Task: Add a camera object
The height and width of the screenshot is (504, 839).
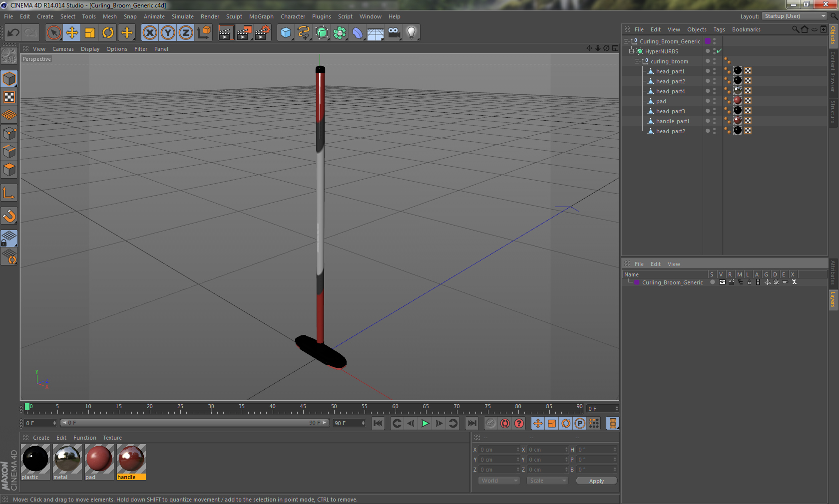Action: click(x=394, y=33)
